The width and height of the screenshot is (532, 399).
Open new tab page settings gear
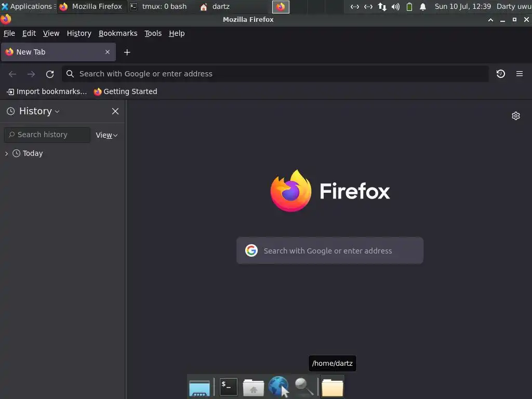(516, 116)
